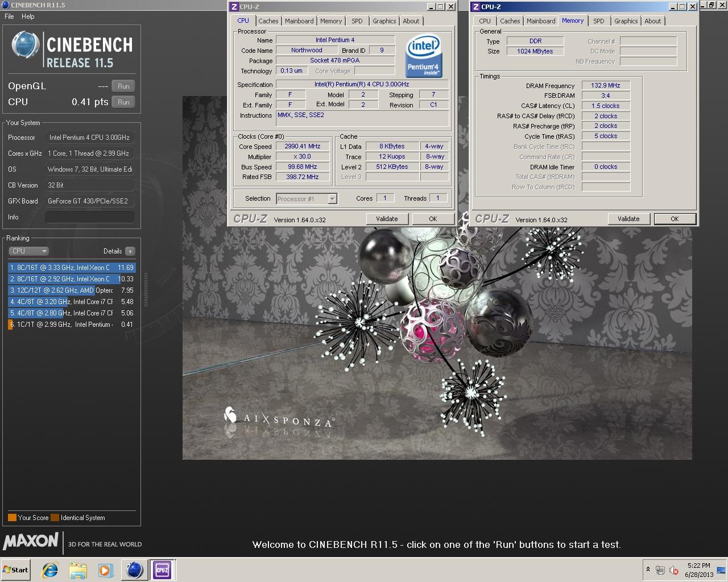Click the Cinebench globe logo icon

click(26, 45)
